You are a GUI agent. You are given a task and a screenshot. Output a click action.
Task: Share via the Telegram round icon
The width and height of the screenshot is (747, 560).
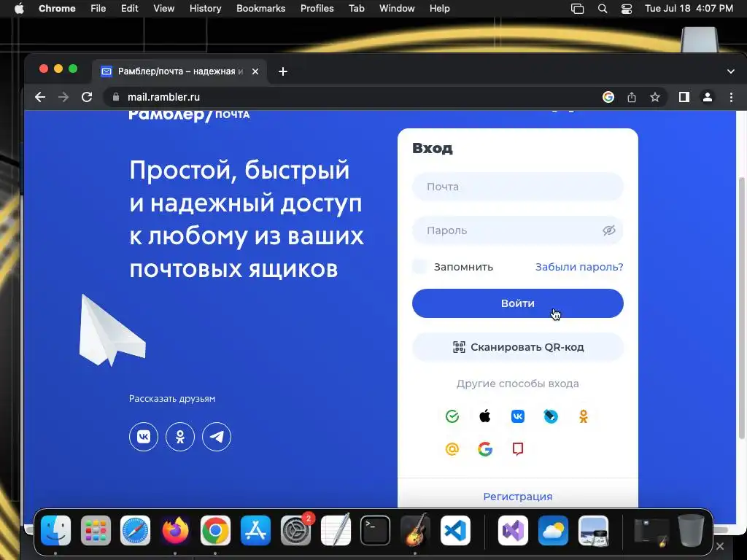(217, 437)
